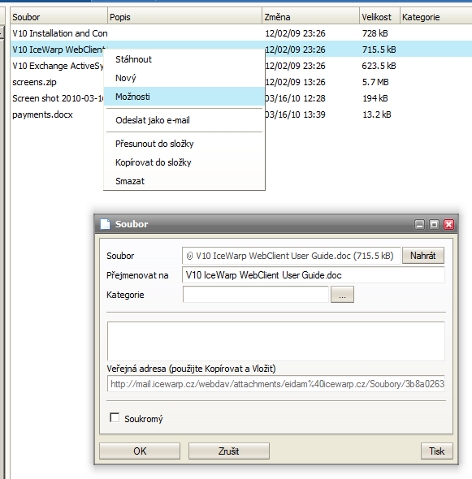Choose Odeslat jako e-mail menu entry
472x479 pixels.
tap(184, 120)
